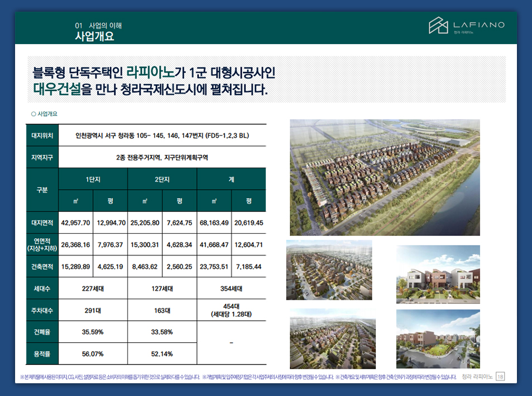This screenshot has width=532, height=396.
Task: Click the value 7,624.75
Action: (x=180, y=223)
